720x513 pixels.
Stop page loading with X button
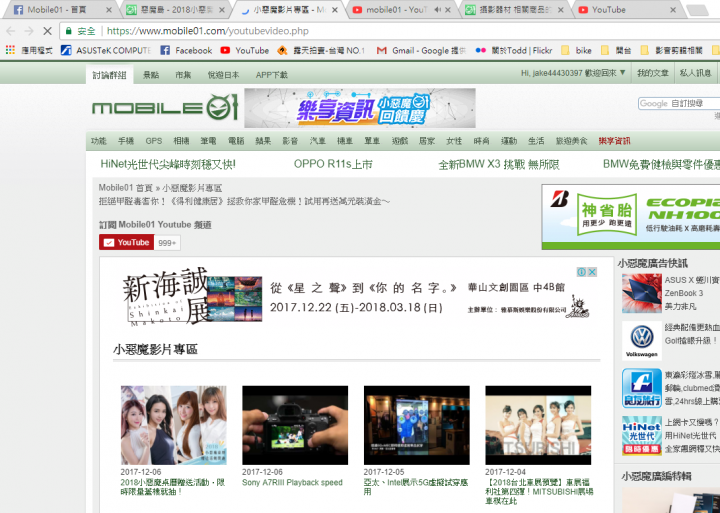(47, 31)
